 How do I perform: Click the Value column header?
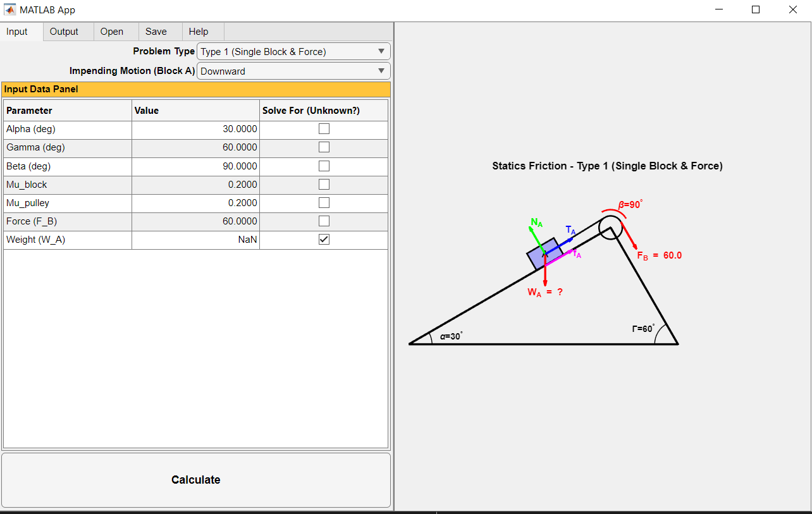click(195, 111)
